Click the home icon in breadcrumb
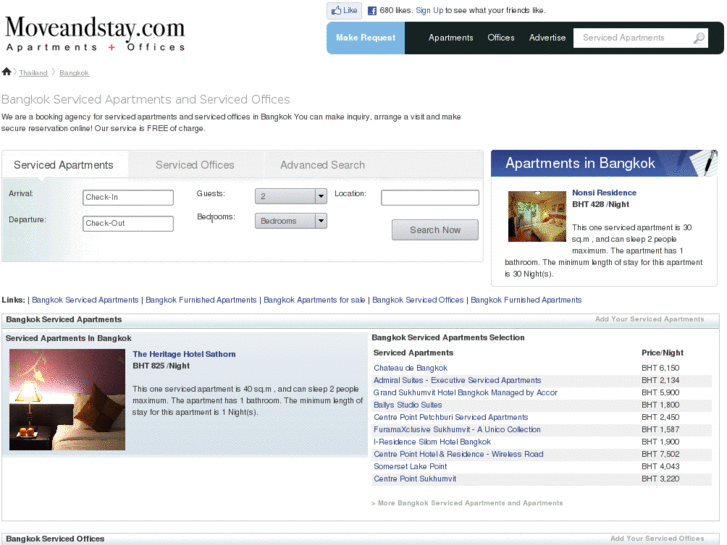 click(6, 71)
